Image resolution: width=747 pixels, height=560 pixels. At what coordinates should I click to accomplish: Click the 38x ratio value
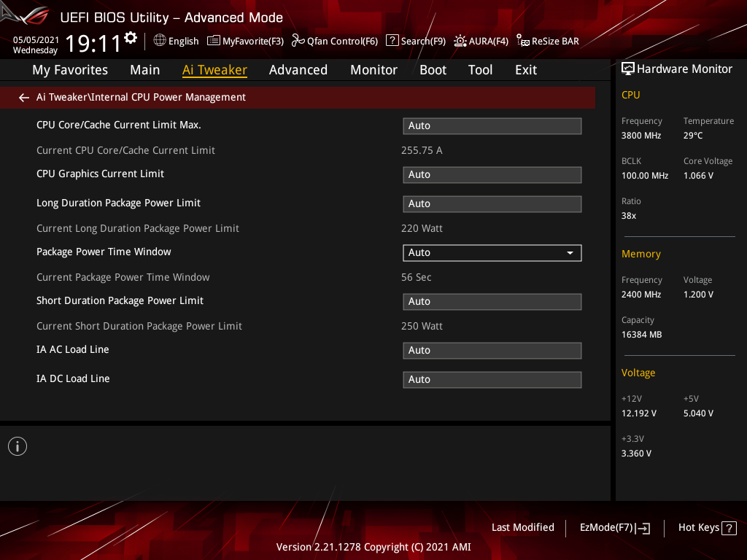tap(628, 216)
